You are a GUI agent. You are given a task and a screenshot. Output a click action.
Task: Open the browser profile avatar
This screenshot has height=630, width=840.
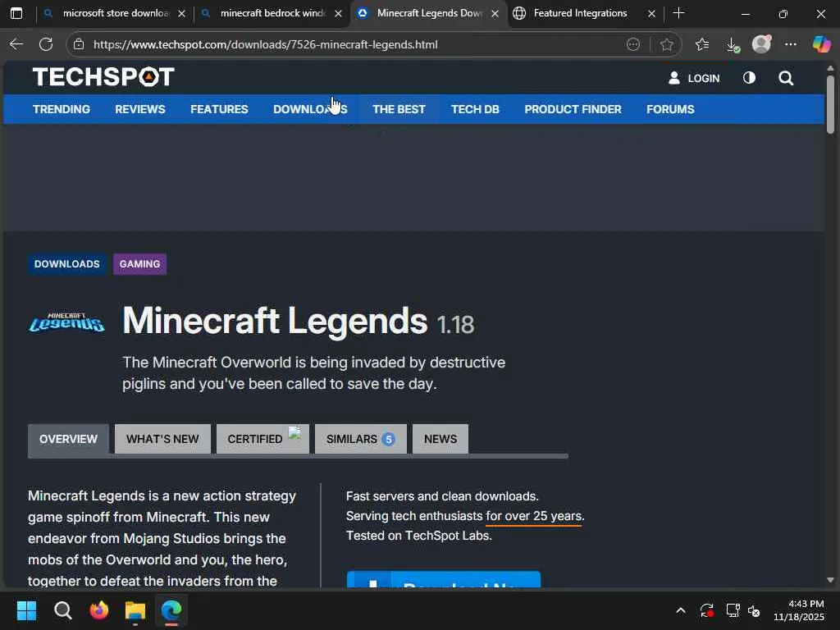pos(761,44)
